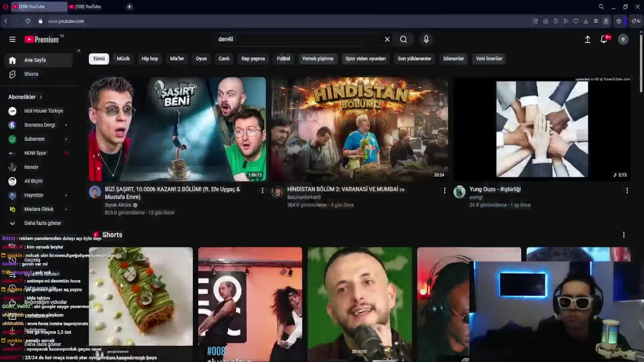
Task: Open the Shorts shelf options menu
Action: click(x=624, y=235)
